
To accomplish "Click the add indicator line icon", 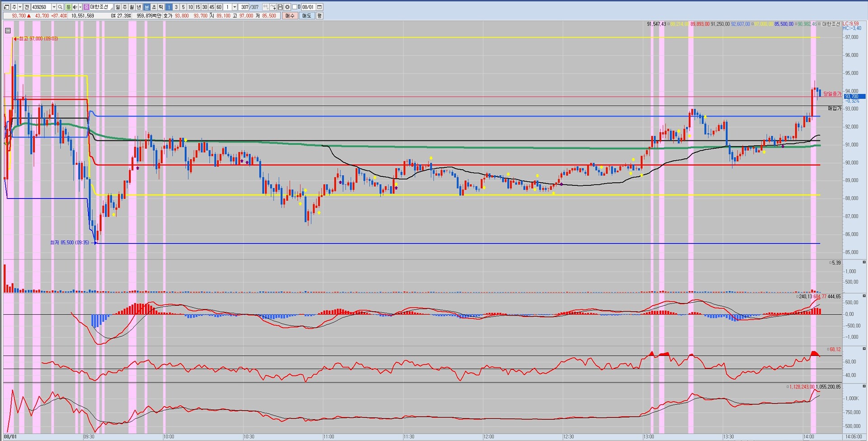I will (x=273, y=7).
